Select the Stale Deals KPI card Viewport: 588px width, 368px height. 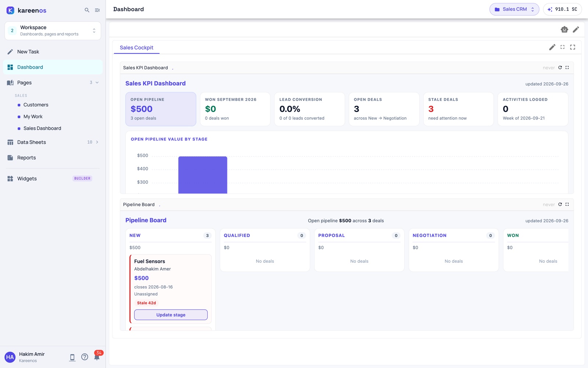click(x=458, y=109)
